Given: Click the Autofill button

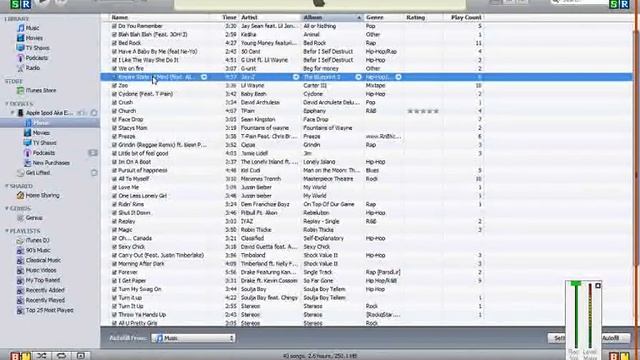Looking at the screenshot, I should click(615, 338).
